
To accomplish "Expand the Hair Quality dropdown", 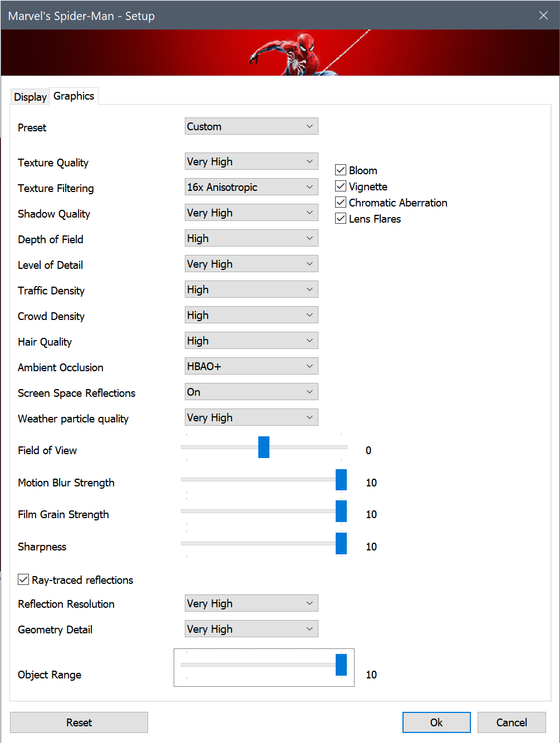I will [x=252, y=341].
